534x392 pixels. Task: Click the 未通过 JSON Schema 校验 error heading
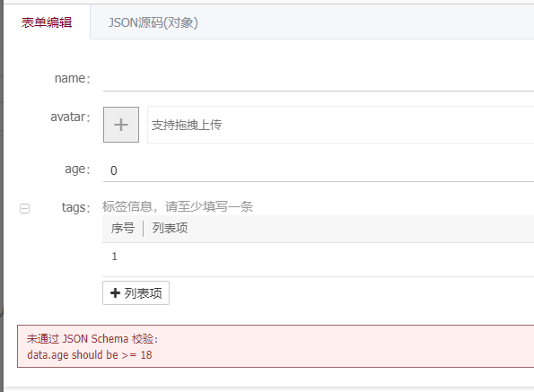pos(92,339)
